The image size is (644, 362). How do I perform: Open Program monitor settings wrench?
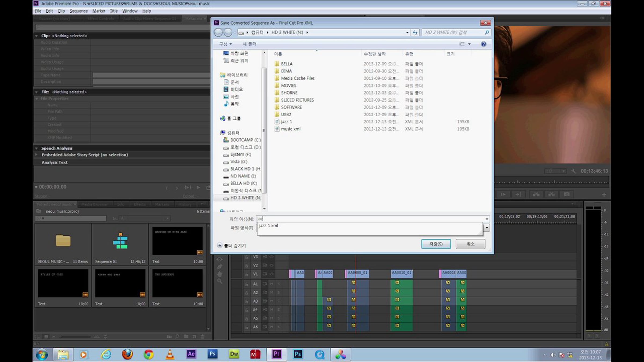(x=573, y=171)
